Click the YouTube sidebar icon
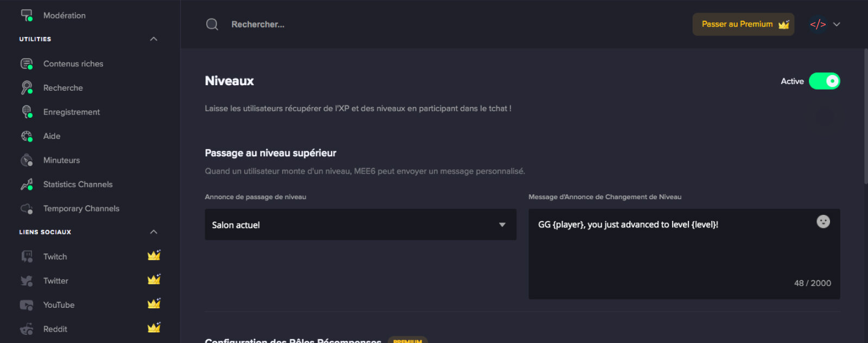This screenshot has width=868, height=343. tap(27, 304)
